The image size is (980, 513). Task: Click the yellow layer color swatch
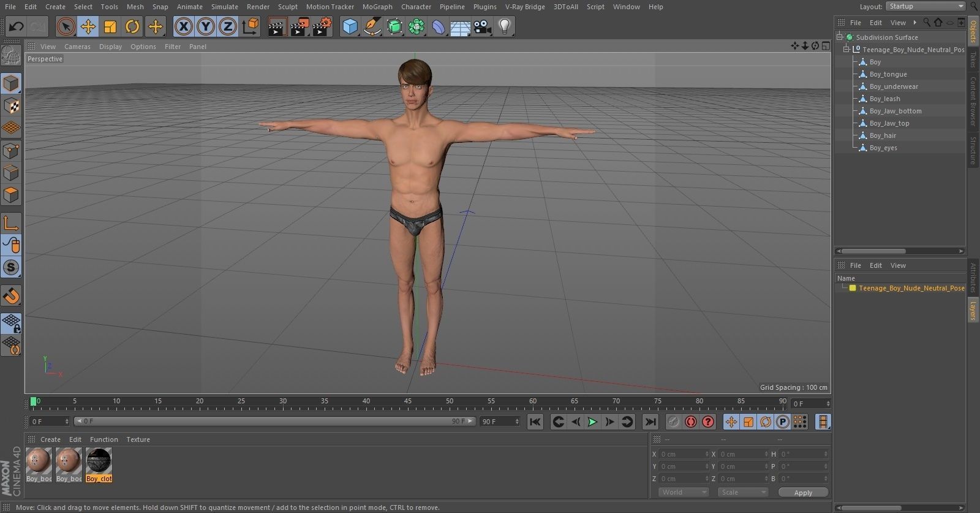pos(852,288)
